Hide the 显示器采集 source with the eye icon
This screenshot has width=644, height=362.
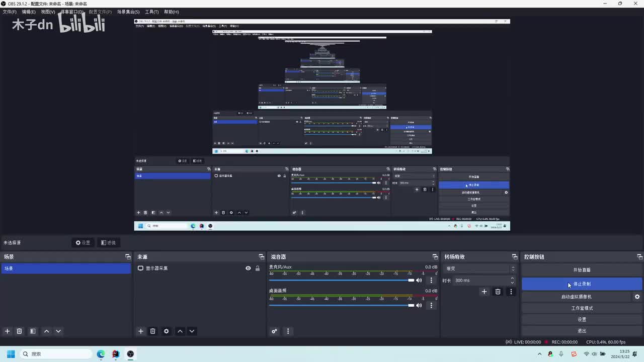pyautogui.click(x=248, y=268)
